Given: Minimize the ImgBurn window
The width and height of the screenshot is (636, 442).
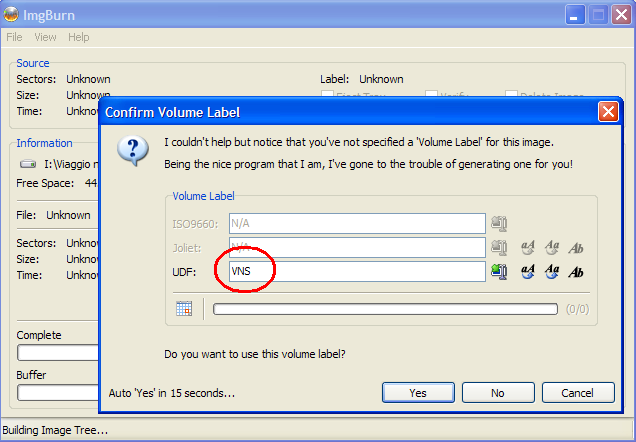Looking at the screenshot, I should pyautogui.click(x=575, y=15).
